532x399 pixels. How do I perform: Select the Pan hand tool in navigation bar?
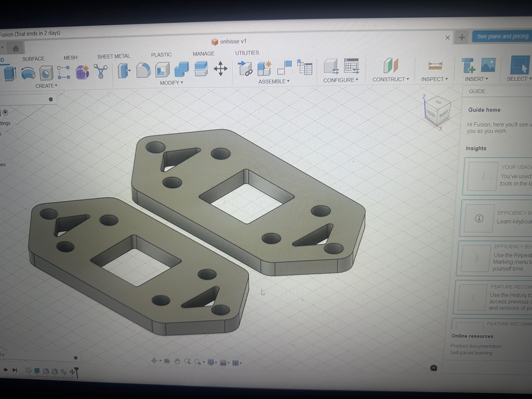[177, 361]
